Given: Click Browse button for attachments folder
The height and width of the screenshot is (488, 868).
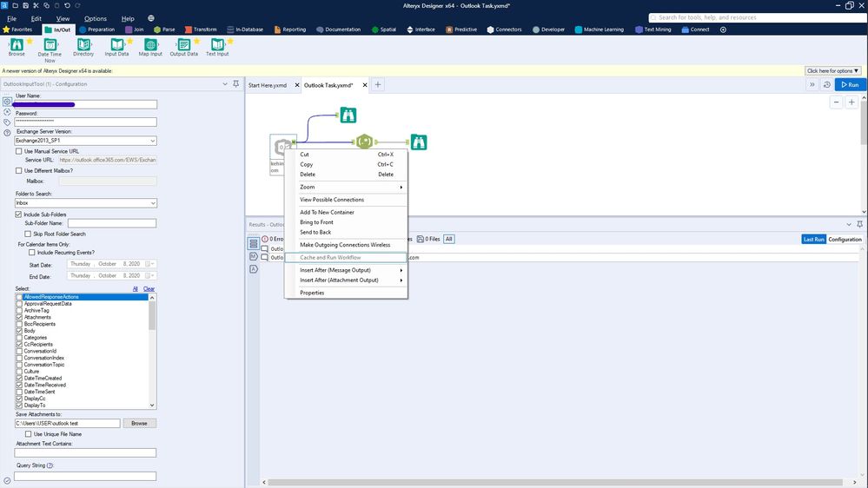Looking at the screenshot, I should [x=140, y=423].
